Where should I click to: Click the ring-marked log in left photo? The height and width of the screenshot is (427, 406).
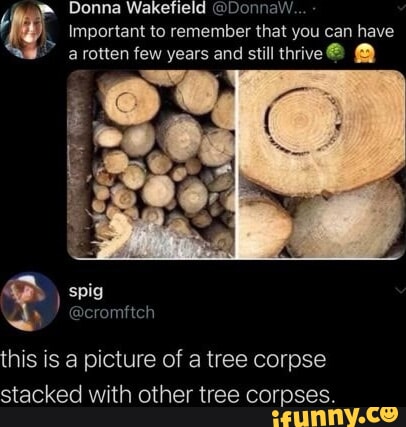(x=127, y=99)
